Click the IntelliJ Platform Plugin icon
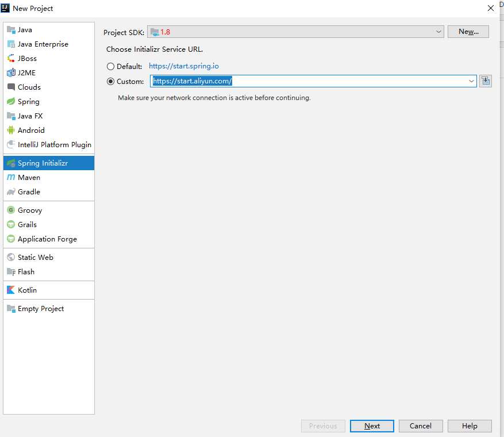The height and width of the screenshot is (437, 504). click(11, 145)
